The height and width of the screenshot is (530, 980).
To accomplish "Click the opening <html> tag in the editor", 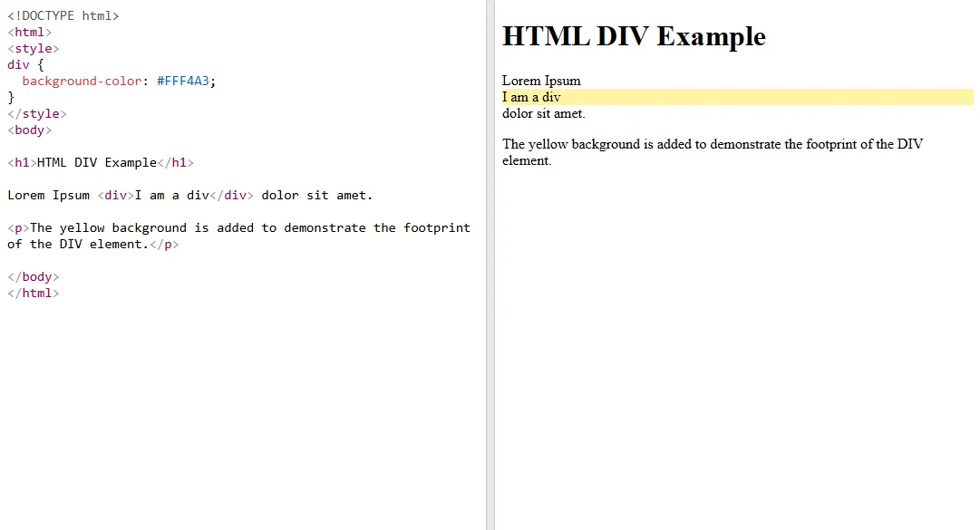I will 29,32.
